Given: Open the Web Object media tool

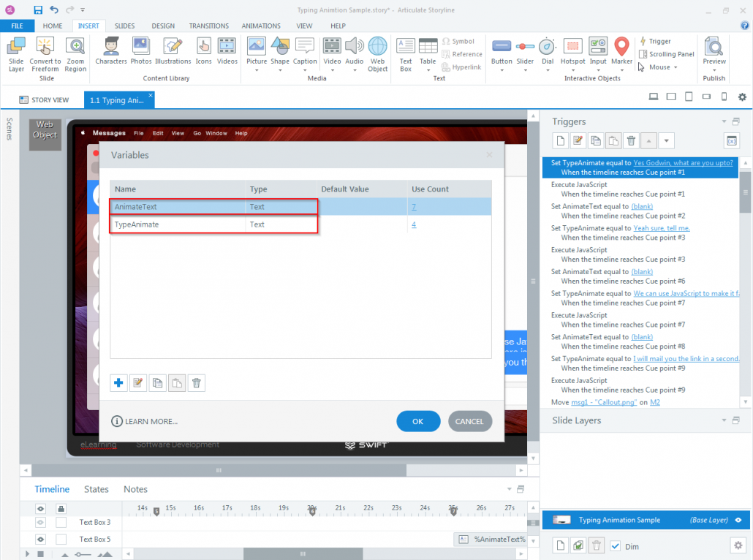Looking at the screenshot, I should [x=377, y=53].
